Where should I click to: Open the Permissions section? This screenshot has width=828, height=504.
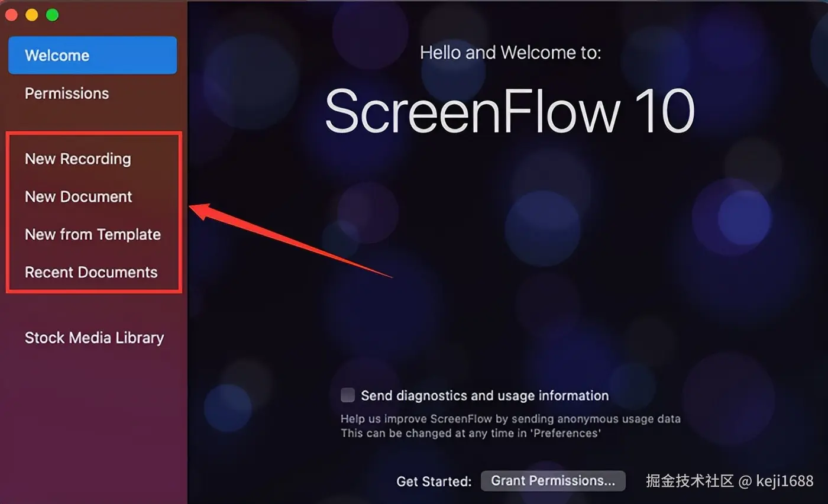(67, 93)
